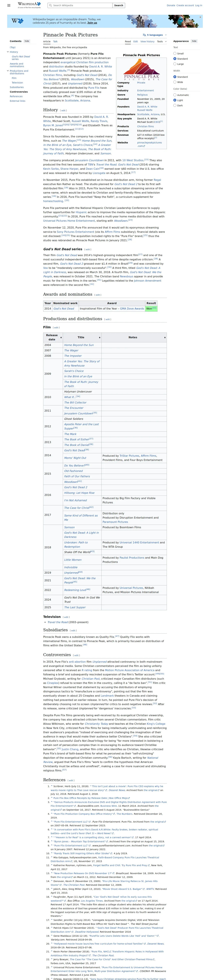
Task: Sort the film table by Release date
Action: click(53, 337)
